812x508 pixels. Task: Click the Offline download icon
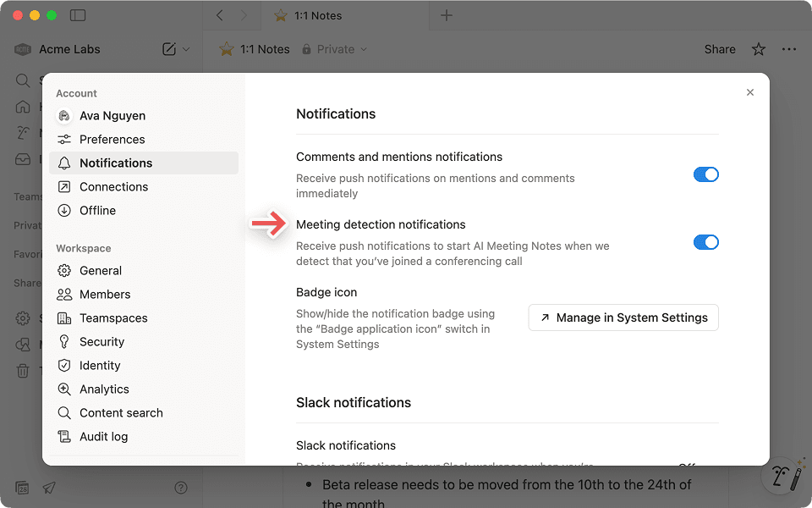(63, 210)
